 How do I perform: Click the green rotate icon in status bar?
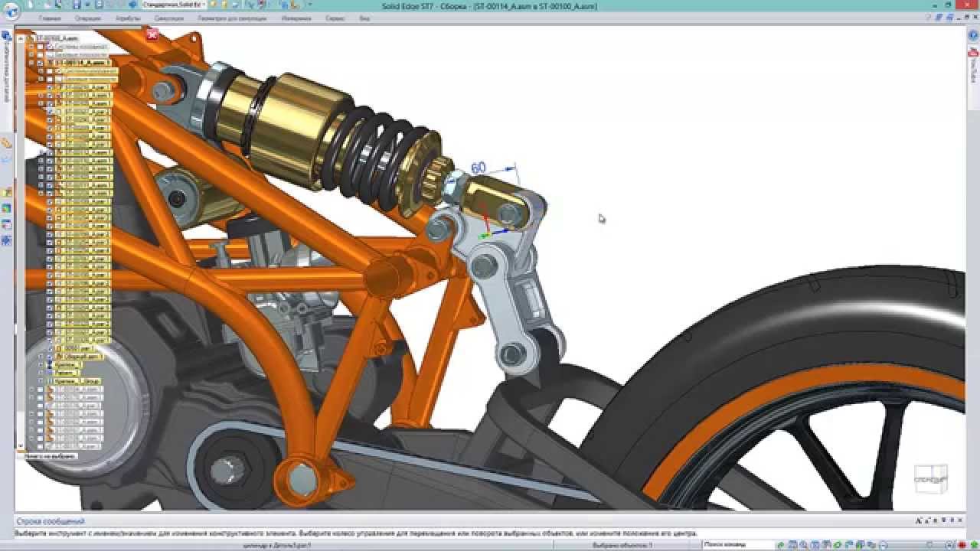tap(837, 544)
